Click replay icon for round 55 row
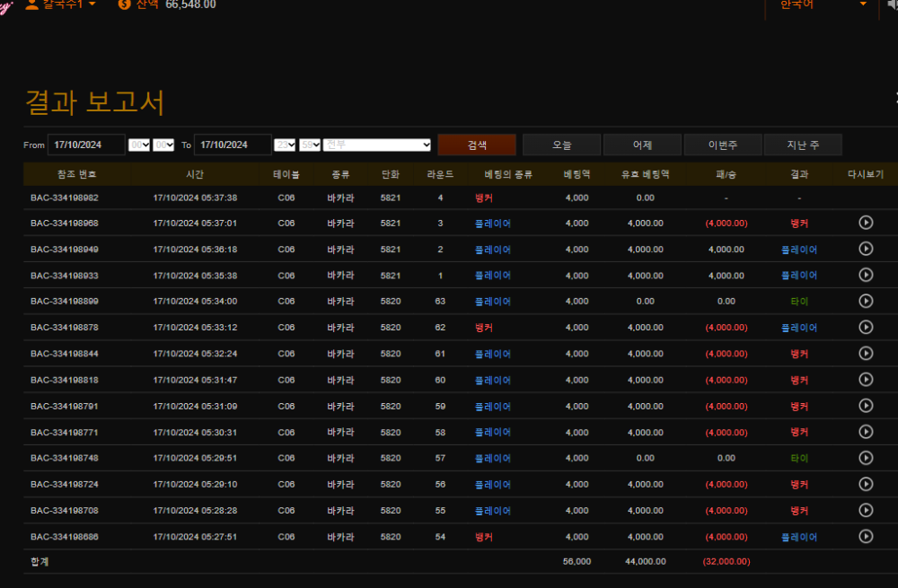The image size is (898, 588). point(866,510)
